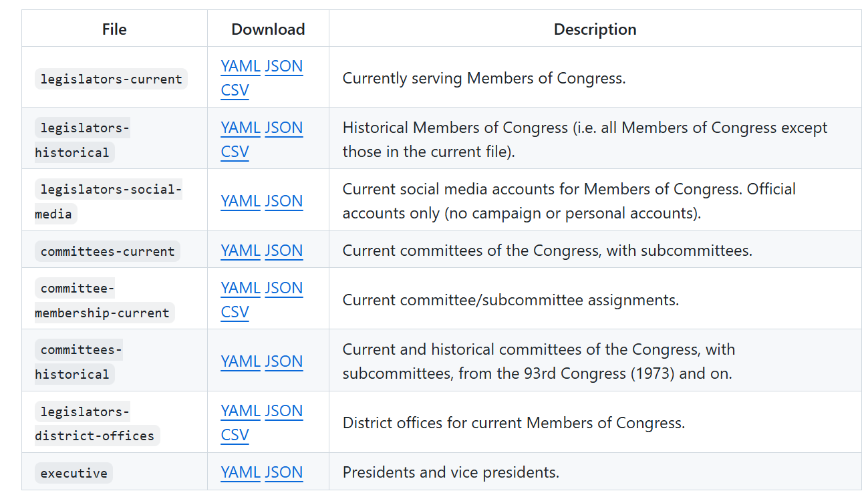Open legislators-historical YAML link
Screen dimensions: 868x501
240,128
